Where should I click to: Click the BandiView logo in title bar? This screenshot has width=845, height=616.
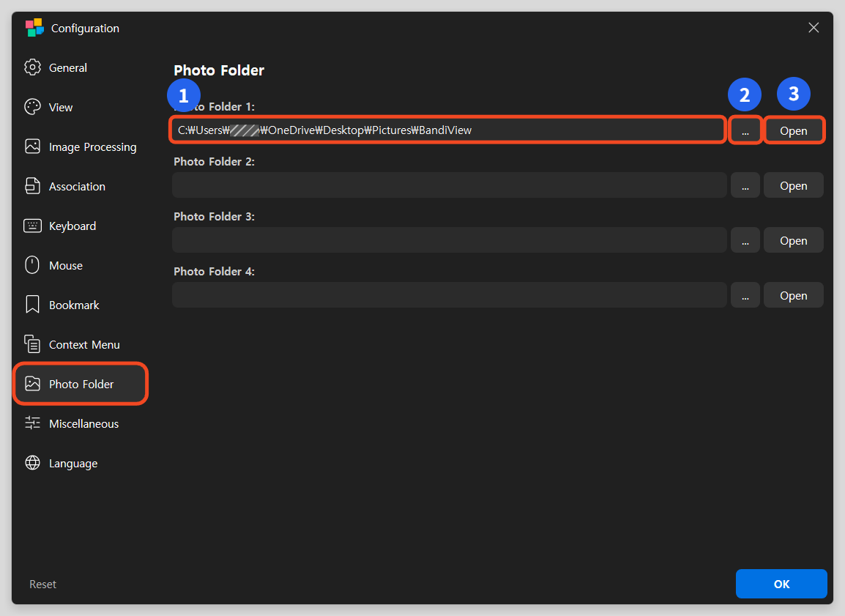click(34, 28)
